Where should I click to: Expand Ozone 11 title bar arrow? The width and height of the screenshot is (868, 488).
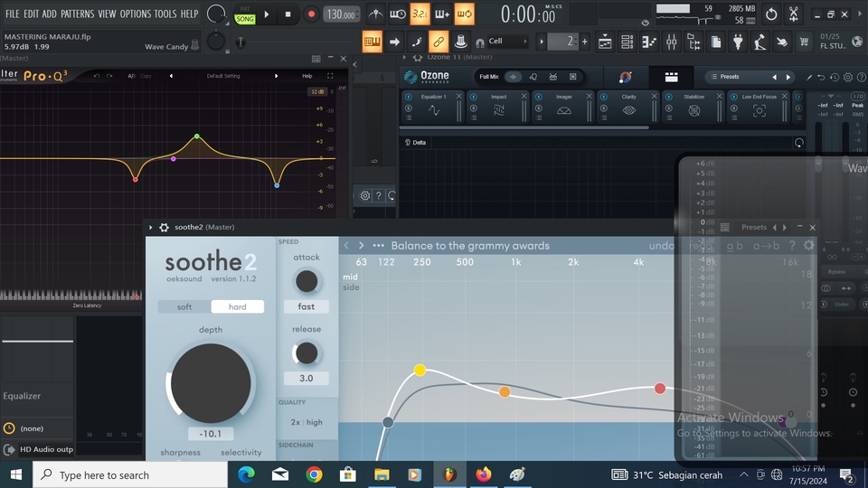404,57
